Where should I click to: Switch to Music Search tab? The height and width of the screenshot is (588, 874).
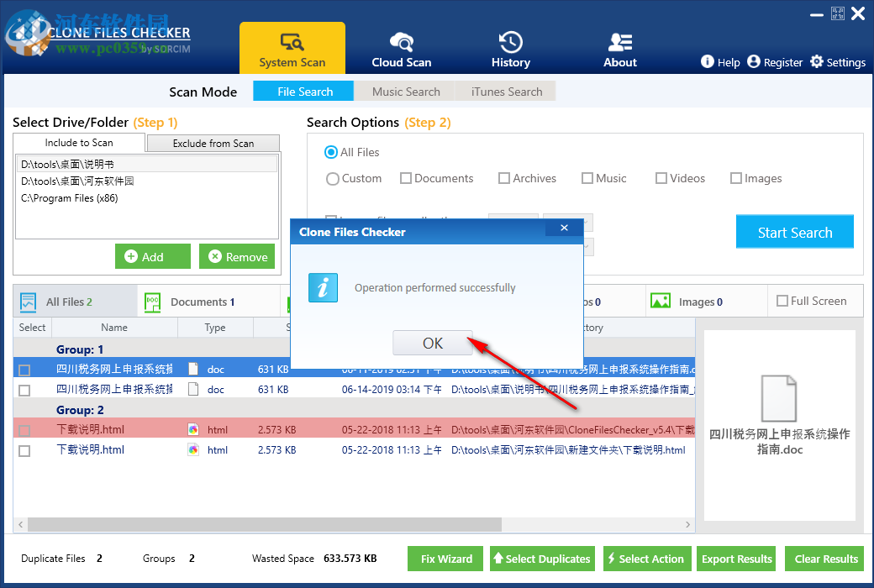click(x=404, y=91)
